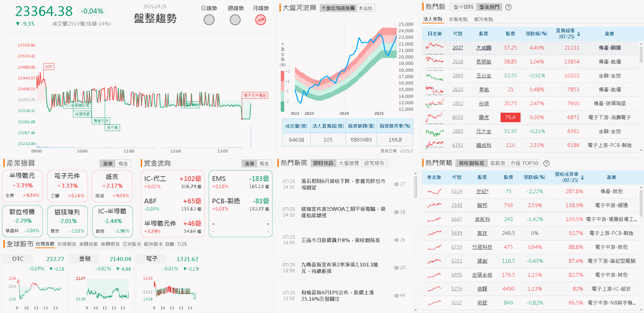Open 美國指數 global market tab

[88, 244]
